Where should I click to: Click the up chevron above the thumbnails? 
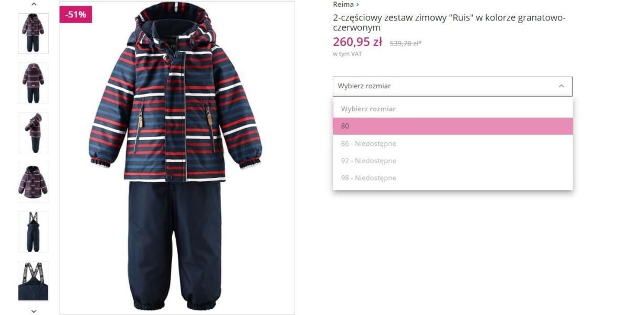[34, 4]
